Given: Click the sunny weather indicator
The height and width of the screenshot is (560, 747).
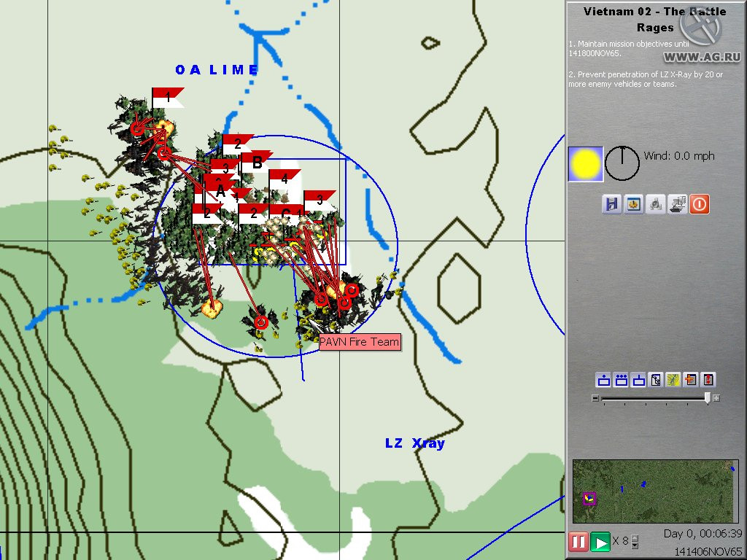Looking at the screenshot, I should tap(586, 164).
